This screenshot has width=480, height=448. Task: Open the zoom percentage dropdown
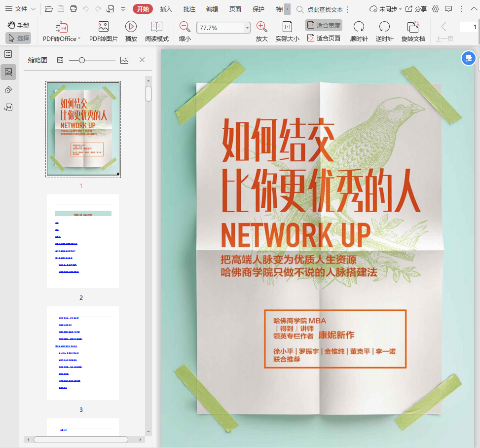(247, 28)
